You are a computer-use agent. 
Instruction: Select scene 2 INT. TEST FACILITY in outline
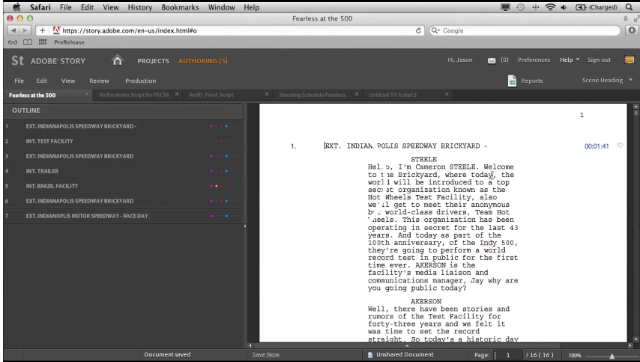(x=124, y=141)
